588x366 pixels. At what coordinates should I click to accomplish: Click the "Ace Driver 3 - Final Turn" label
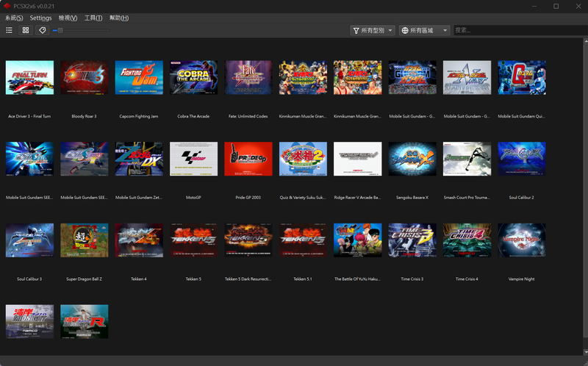(29, 116)
